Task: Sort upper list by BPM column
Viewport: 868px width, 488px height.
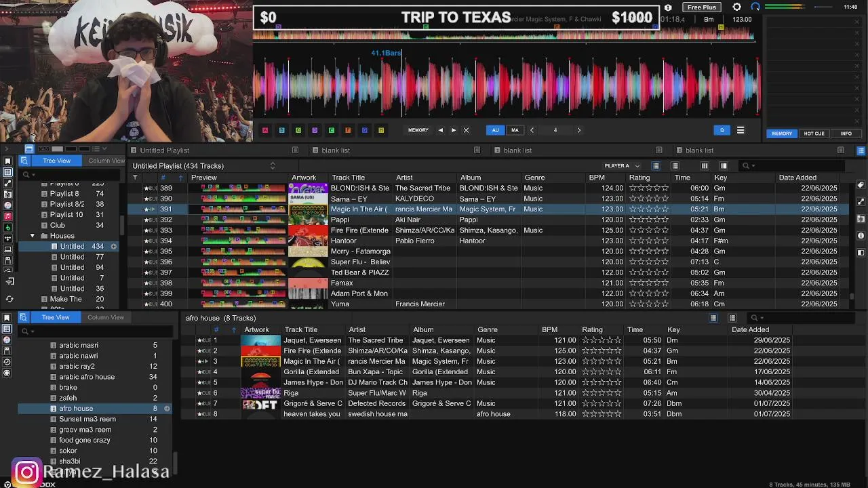Action: click(x=605, y=178)
